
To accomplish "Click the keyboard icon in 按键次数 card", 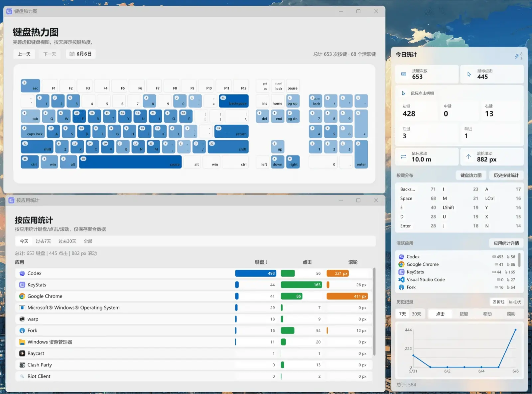I will pyautogui.click(x=404, y=74).
